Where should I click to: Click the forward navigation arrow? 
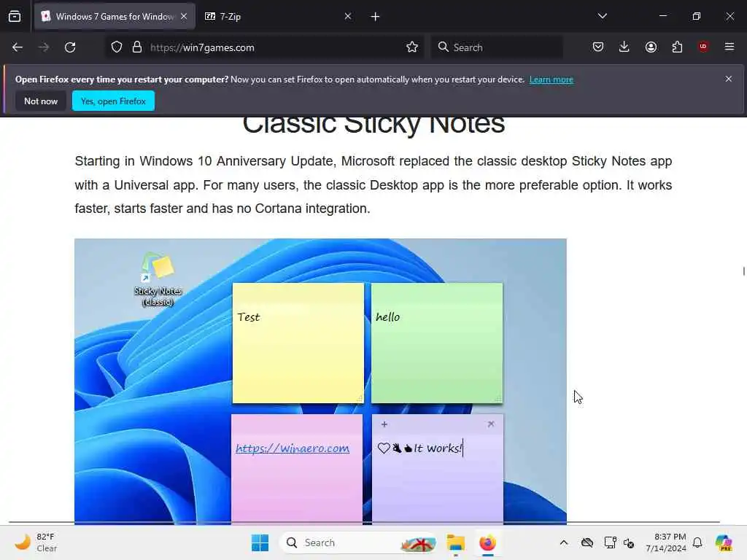click(x=44, y=47)
